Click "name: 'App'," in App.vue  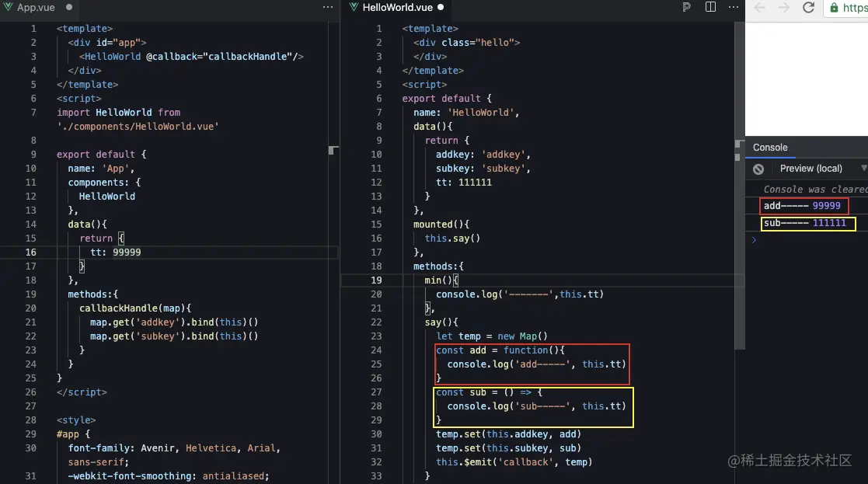point(101,168)
